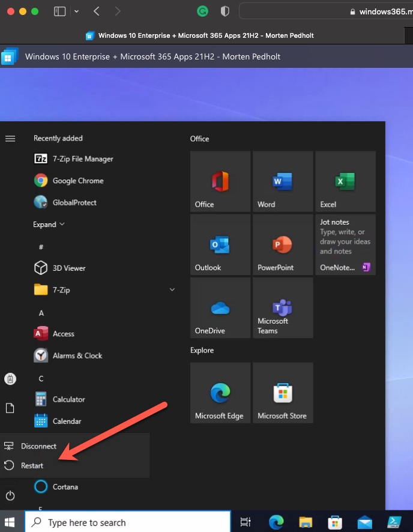This screenshot has height=532, width=413.
Task: Open the Documents icon in Start sidebar
Action: tap(10, 408)
